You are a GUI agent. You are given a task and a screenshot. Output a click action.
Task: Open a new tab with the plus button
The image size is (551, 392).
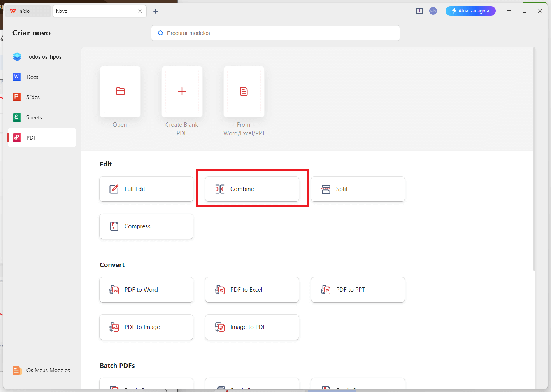click(x=155, y=11)
